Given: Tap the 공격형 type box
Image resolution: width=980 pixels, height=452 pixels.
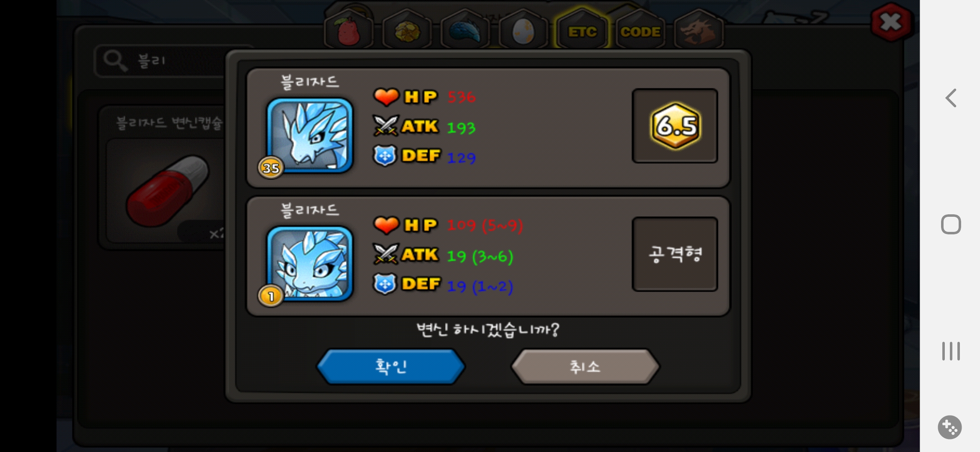Looking at the screenshot, I should [675, 254].
